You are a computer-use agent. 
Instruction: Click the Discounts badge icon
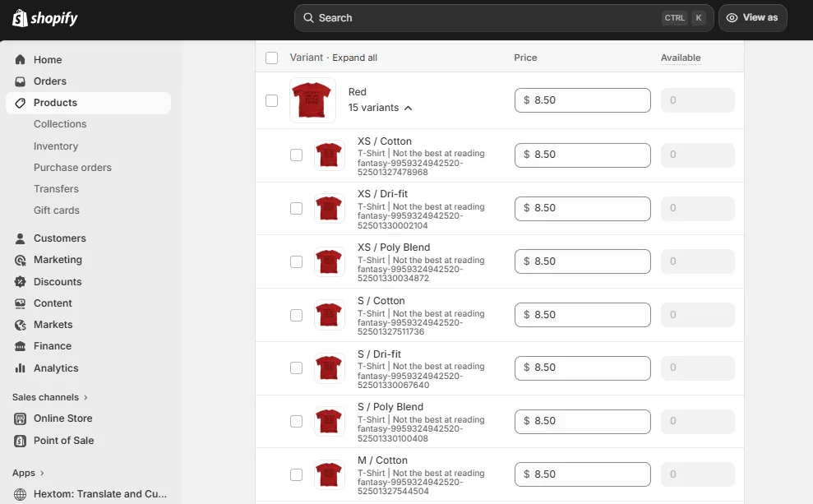tap(21, 281)
